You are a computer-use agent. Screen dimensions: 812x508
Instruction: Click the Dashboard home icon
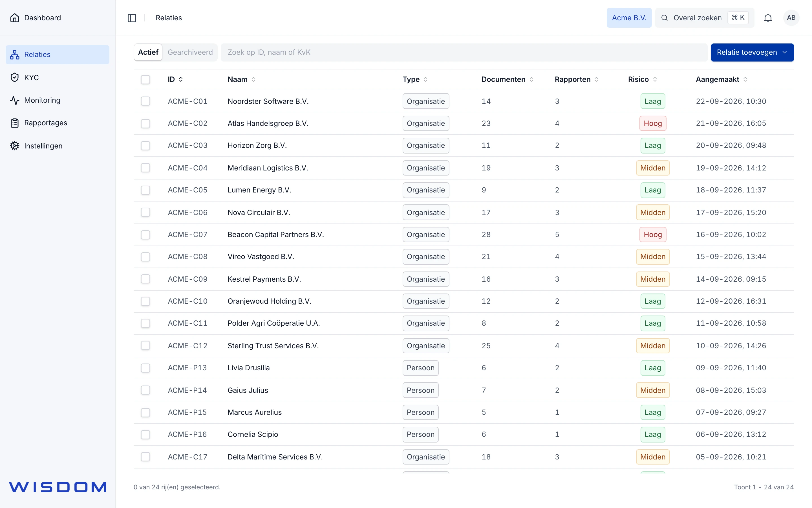[x=14, y=18]
